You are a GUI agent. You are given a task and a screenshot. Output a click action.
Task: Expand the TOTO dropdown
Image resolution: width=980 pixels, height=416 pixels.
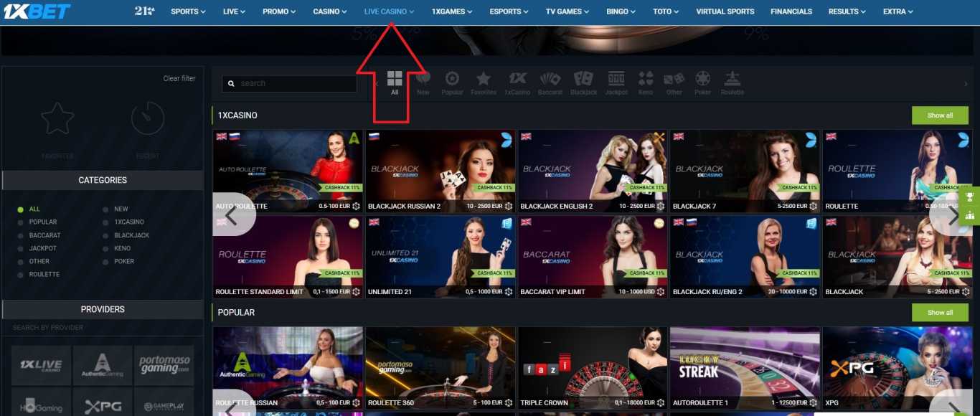point(667,11)
